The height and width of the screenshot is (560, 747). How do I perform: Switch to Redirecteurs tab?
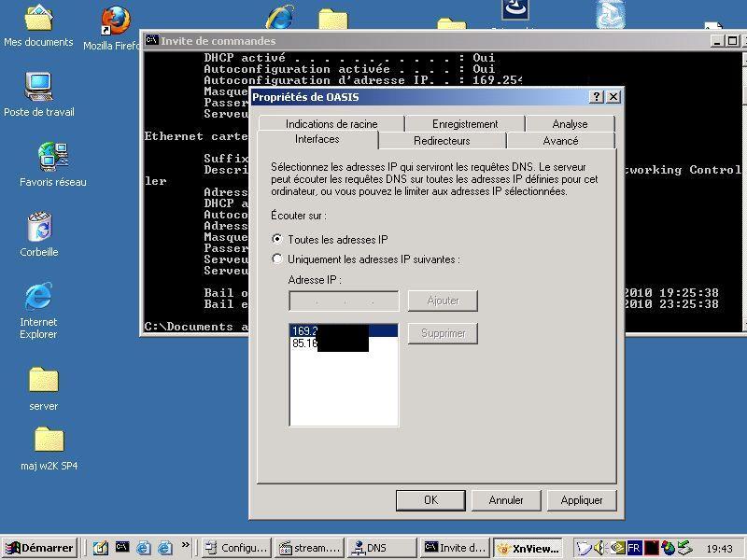tap(442, 141)
